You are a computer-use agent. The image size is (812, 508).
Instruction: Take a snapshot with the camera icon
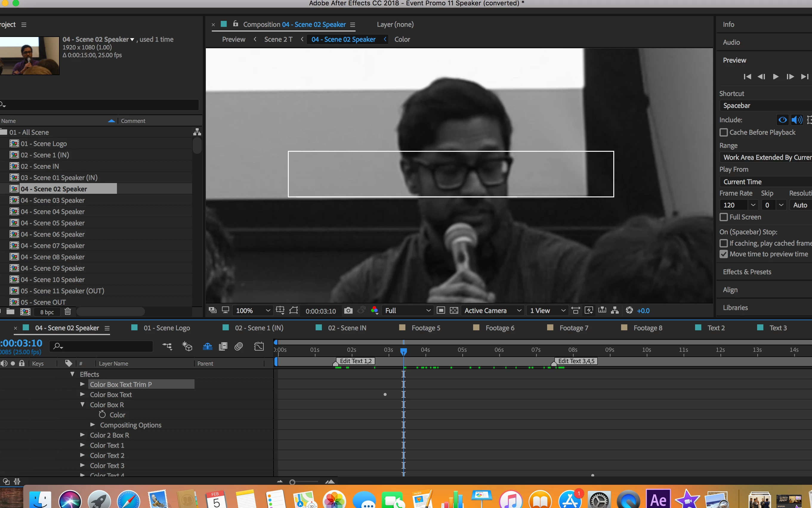point(348,310)
